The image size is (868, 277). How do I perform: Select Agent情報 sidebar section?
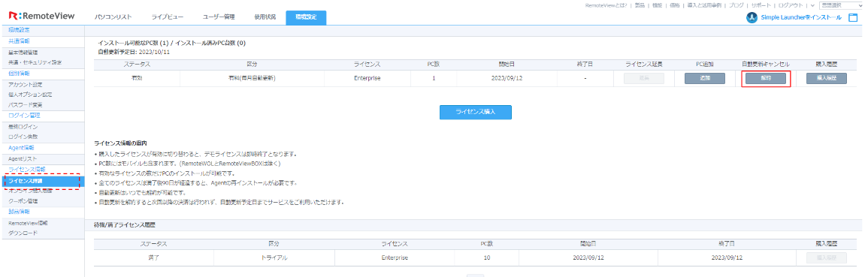pos(21,148)
